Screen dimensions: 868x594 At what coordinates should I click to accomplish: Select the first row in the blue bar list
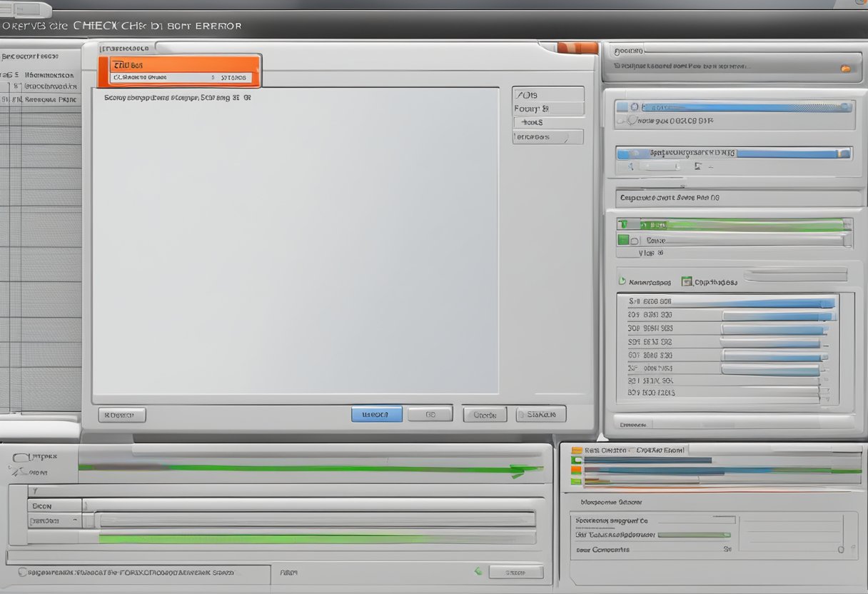727,302
